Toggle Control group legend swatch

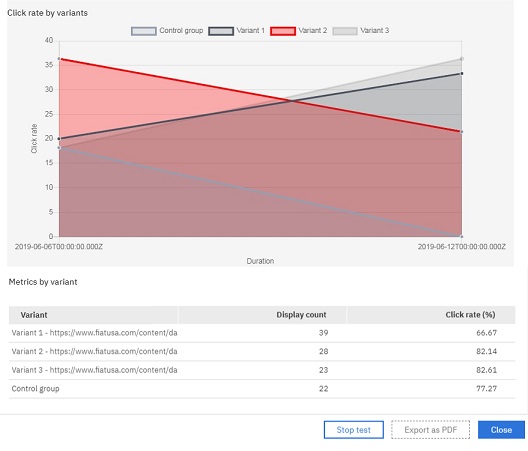pos(144,31)
